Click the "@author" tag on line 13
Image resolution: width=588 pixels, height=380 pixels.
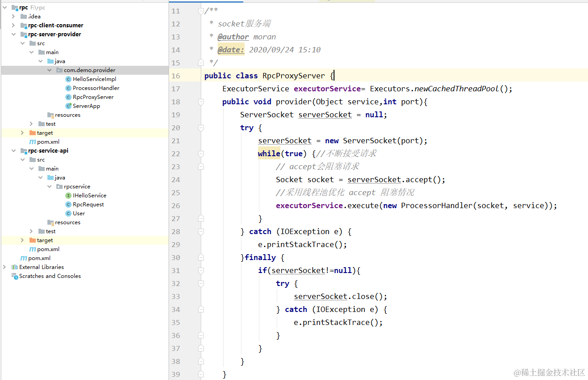point(233,37)
